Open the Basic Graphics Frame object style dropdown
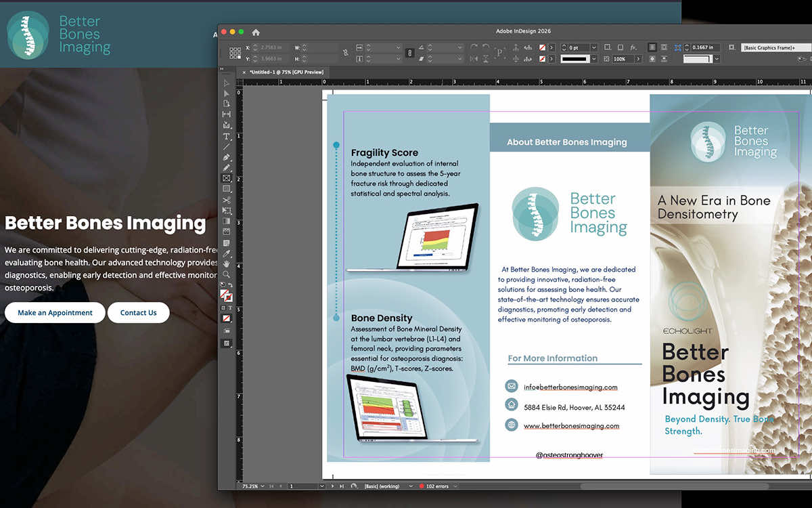This screenshot has height=508, width=812. click(776, 47)
